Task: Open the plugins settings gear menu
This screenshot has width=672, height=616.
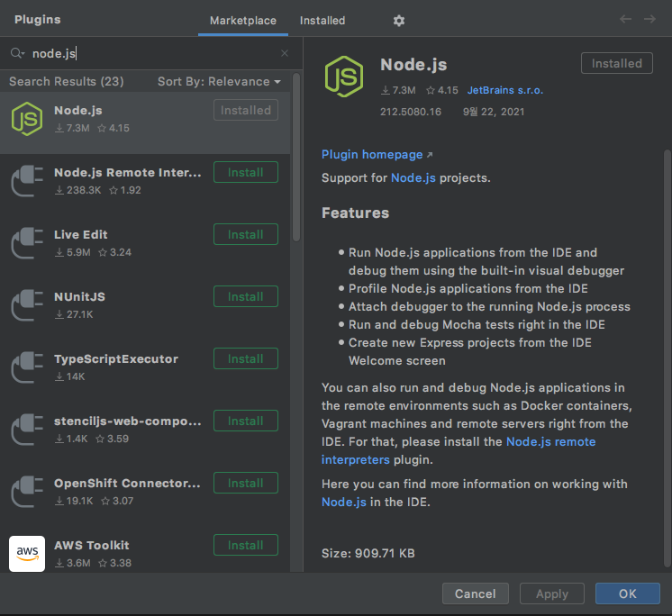Action: [x=398, y=21]
